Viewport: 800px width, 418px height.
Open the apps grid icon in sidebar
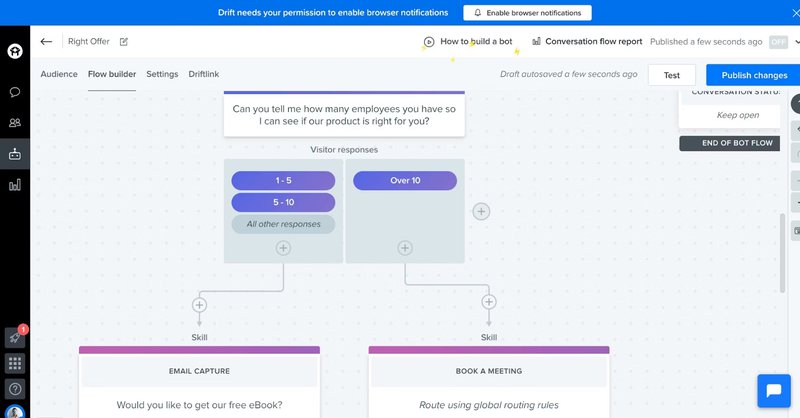tap(15, 363)
